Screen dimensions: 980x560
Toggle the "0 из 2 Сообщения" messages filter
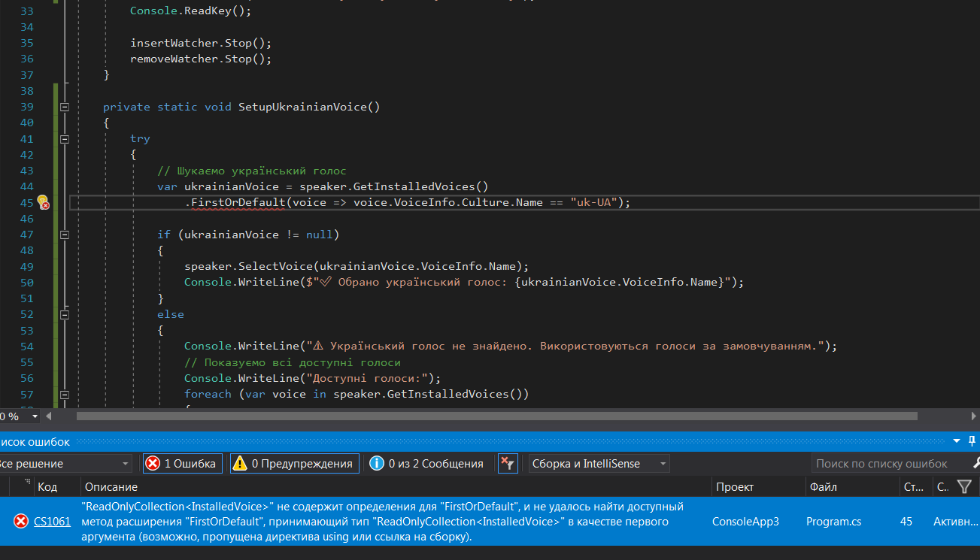click(426, 464)
